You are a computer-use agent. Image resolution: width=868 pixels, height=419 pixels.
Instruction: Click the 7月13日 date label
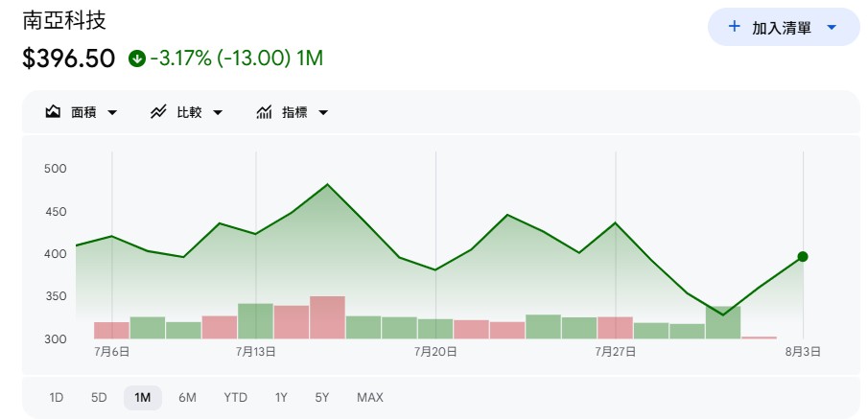click(x=256, y=352)
